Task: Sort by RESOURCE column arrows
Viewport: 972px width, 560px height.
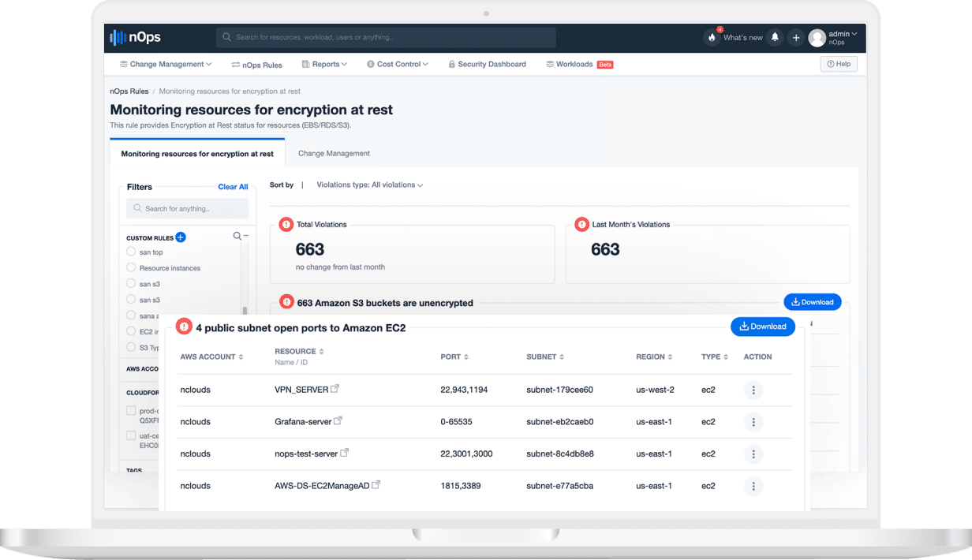Action: [321, 352]
